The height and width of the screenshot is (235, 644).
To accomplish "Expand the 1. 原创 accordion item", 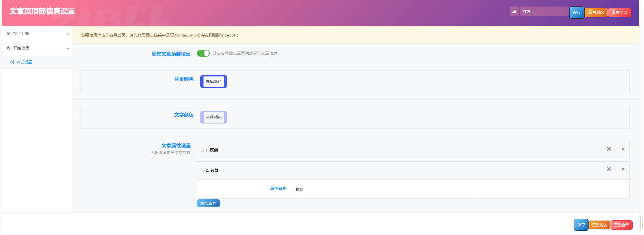I will [x=211, y=150].
